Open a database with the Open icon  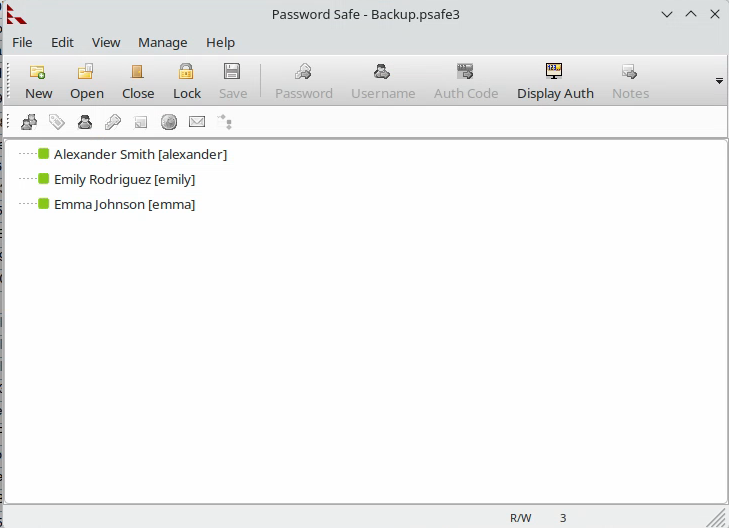[86, 80]
